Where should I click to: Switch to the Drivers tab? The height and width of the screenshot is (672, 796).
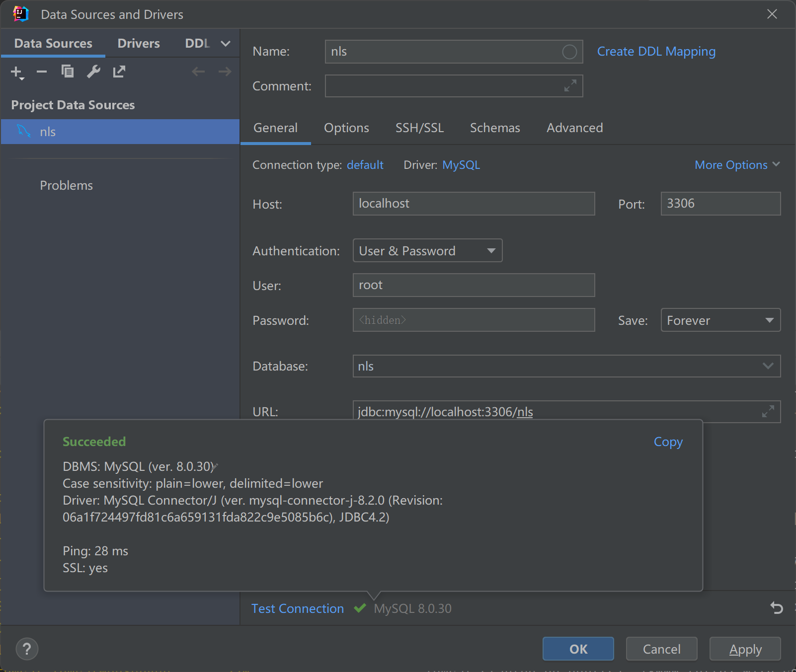(139, 43)
